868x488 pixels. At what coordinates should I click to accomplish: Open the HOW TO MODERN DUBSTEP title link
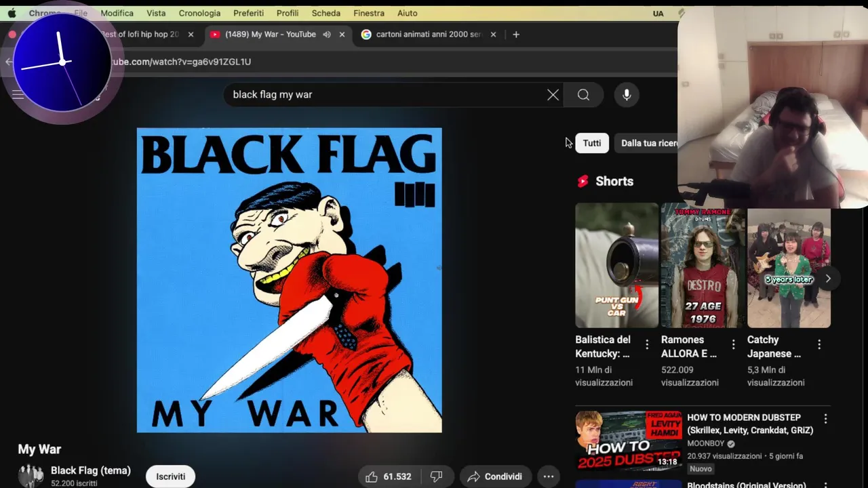coord(750,424)
